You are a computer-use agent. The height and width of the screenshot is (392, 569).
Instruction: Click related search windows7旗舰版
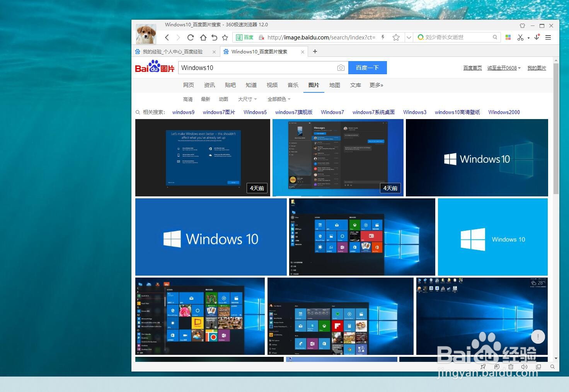[x=294, y=112]
